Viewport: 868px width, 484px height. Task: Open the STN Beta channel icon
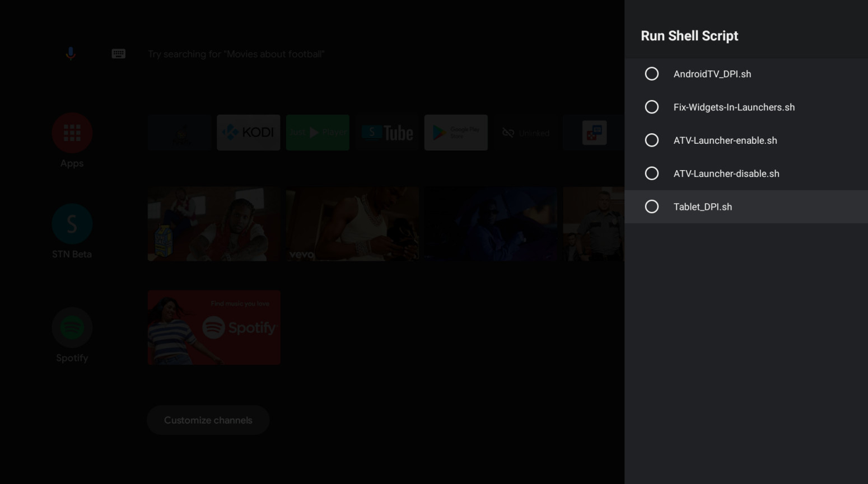72,224
